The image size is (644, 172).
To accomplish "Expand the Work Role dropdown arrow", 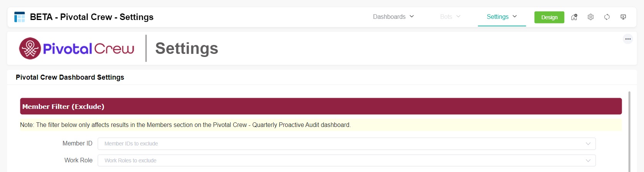I will point(588,160).
